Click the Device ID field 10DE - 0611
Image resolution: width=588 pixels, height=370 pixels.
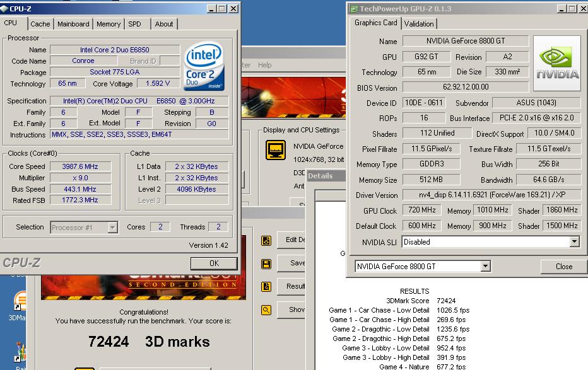[424, 103]
